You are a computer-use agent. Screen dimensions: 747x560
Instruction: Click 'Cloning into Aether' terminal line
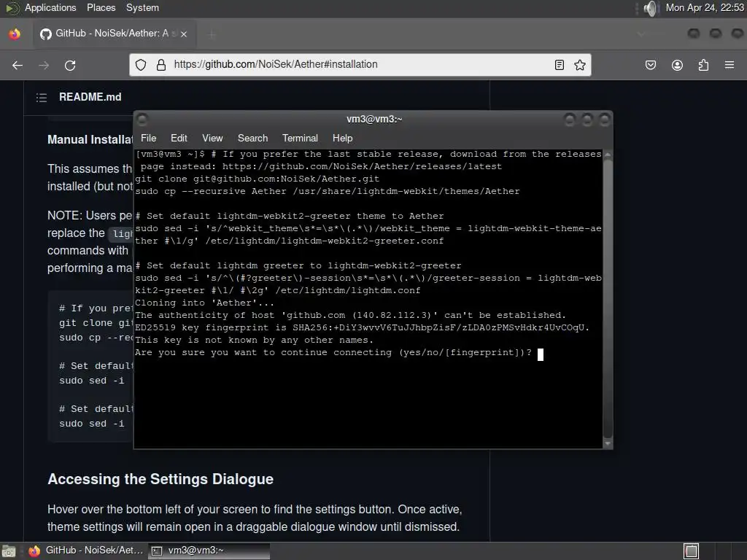tap(204, 303)
